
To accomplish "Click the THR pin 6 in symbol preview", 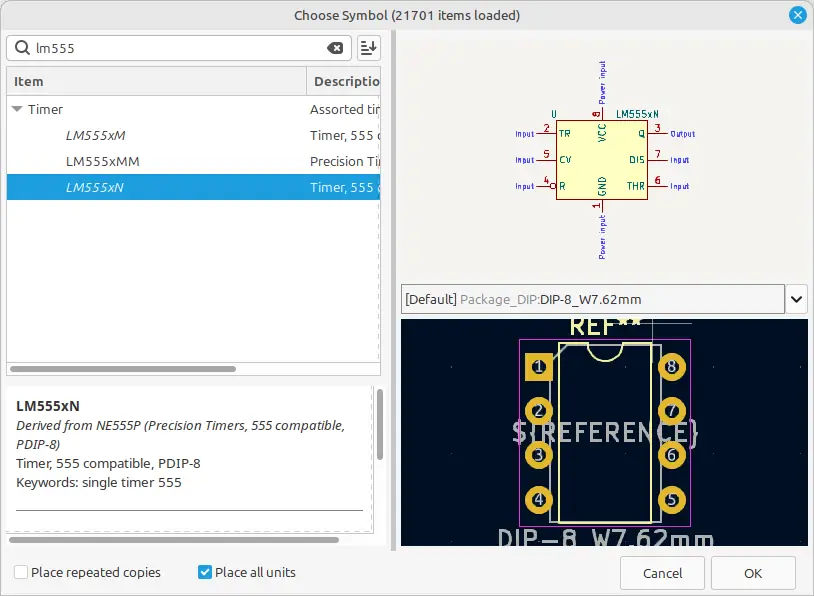I will point(657,185).
